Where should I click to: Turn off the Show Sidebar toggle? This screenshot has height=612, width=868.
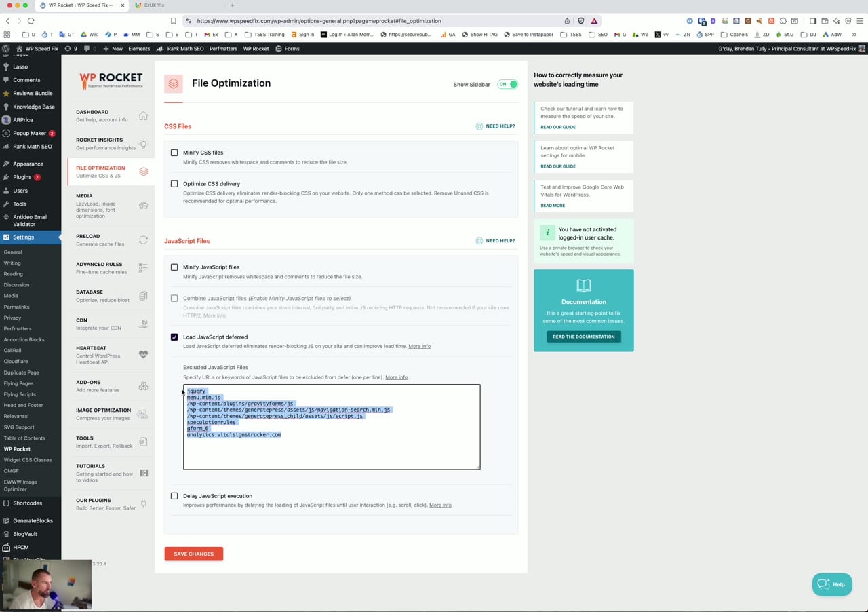(507, 85)
